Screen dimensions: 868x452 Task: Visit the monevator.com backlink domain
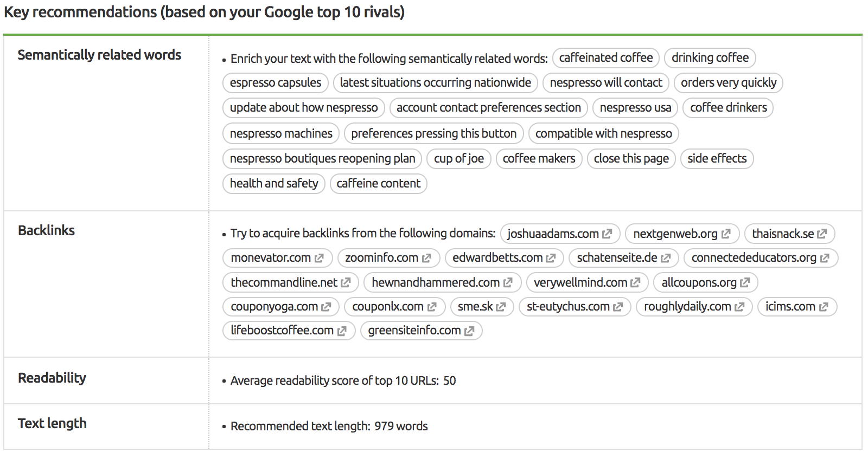tap(271, 257)
